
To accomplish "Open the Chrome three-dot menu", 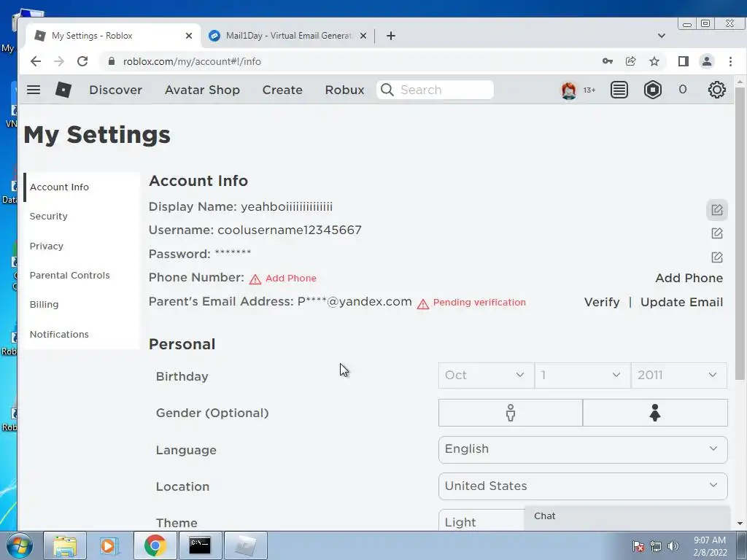I will coord(730,61).
